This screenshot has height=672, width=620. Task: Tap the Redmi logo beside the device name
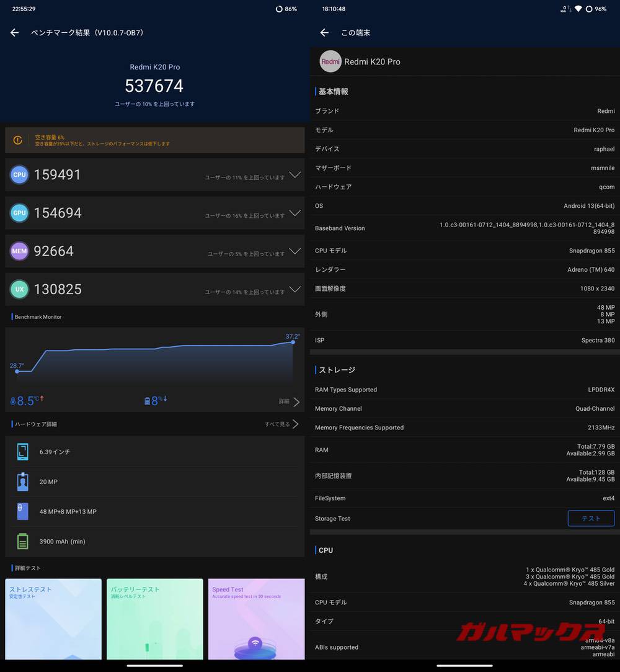coord(330,61)
